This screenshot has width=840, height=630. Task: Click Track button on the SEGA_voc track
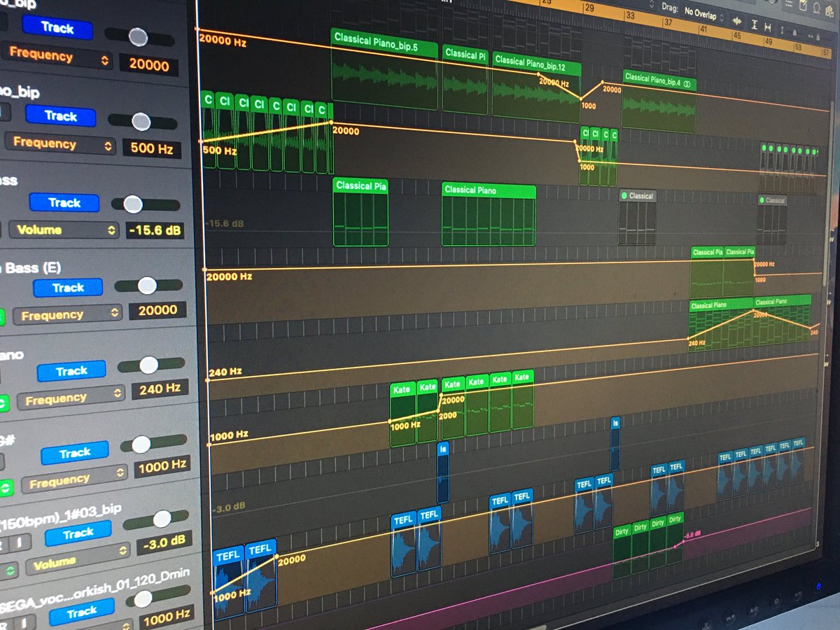[x=81, y=612]
